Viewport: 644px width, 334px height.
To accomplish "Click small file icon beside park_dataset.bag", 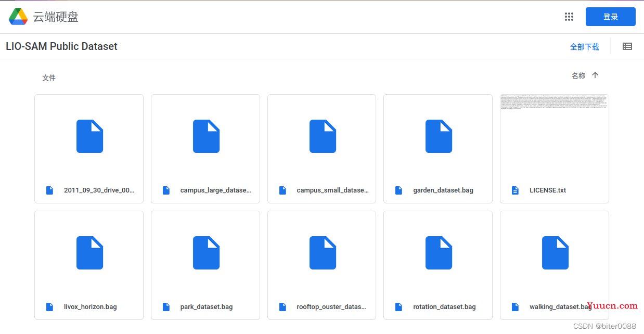I will tap(166, 307).
